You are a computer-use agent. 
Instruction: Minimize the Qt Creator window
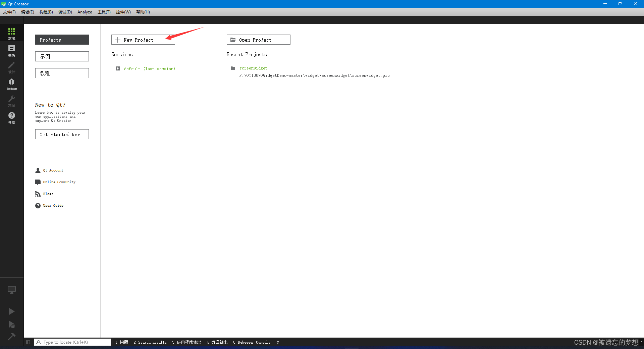point(605,4)
